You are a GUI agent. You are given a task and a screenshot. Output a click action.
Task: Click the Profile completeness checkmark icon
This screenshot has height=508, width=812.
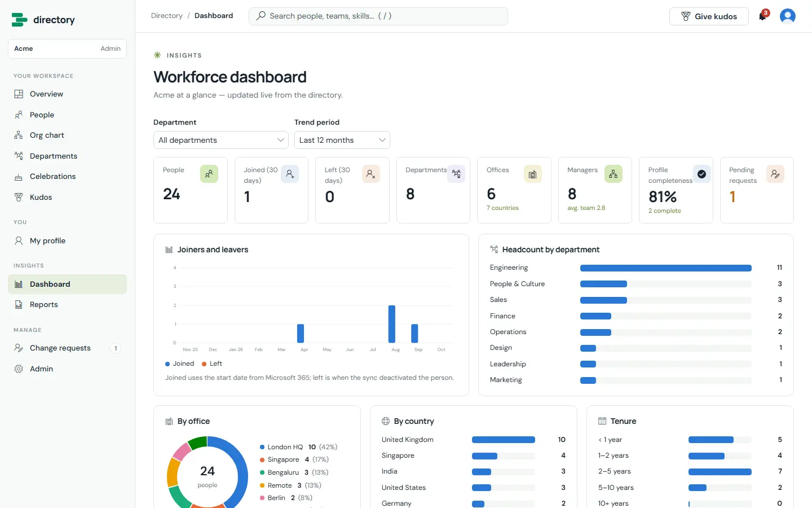tap(701, 174)
